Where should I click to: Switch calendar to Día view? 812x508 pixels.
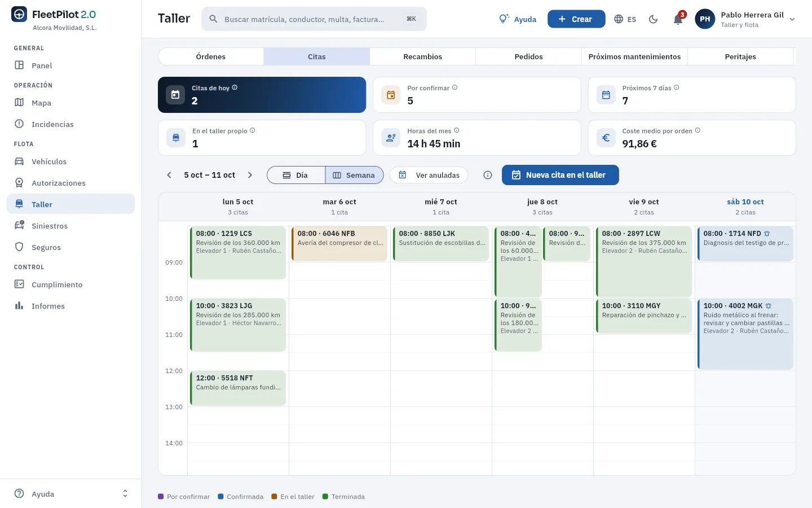[296, 175]
